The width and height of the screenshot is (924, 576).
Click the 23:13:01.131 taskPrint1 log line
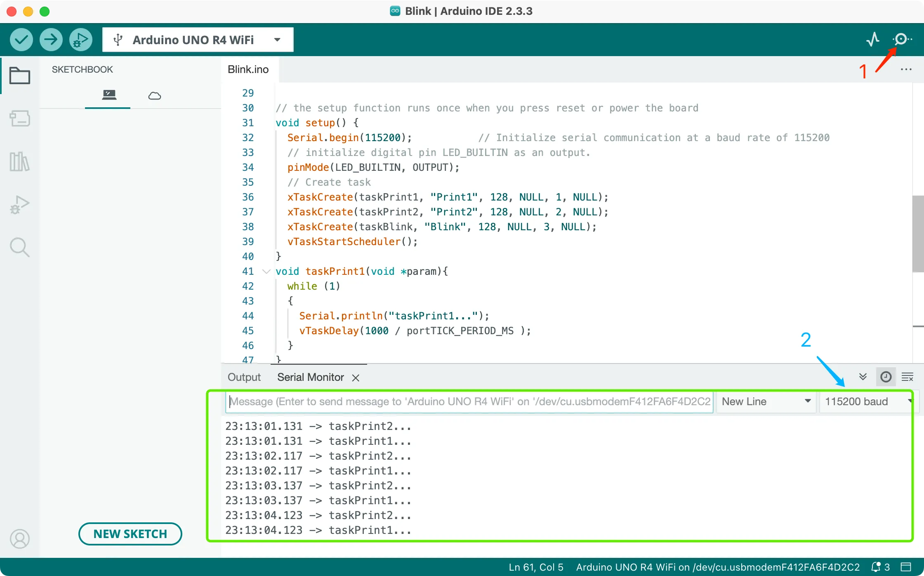[x=318, y=441]
